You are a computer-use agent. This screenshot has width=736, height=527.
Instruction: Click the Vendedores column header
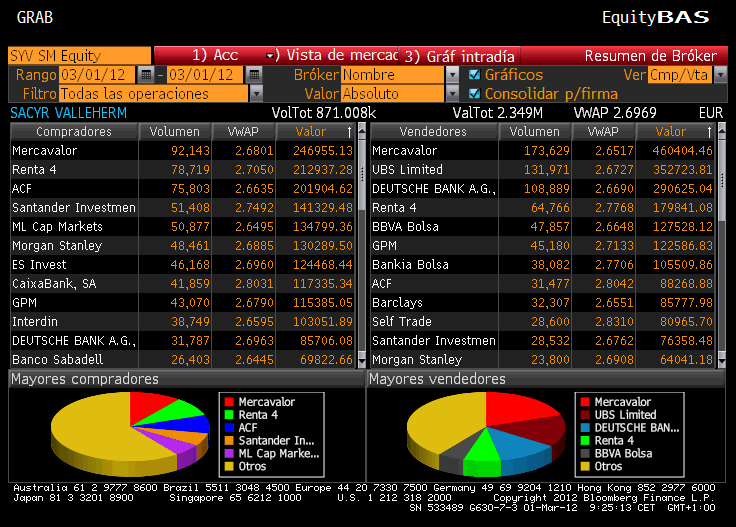(434, 132)
